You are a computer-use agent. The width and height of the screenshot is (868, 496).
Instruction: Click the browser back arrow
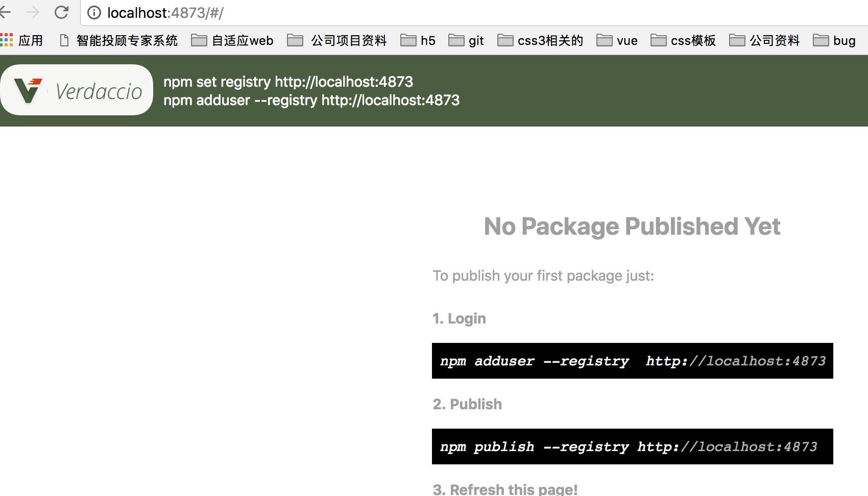5,12
